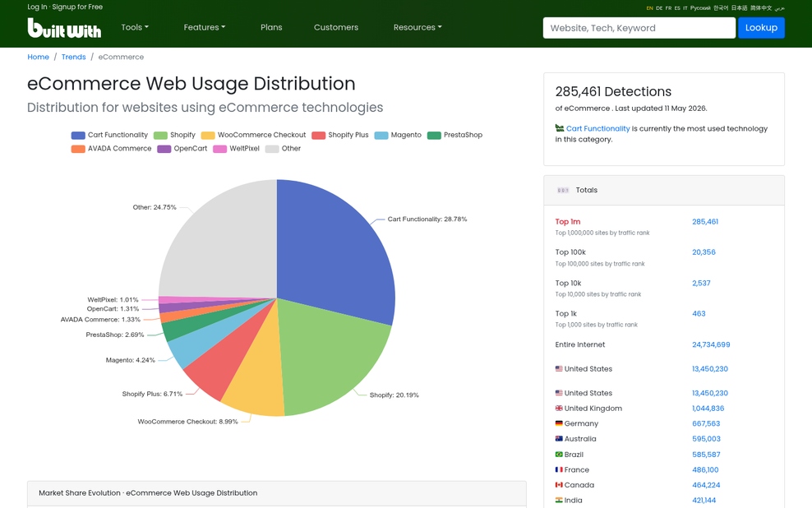Open the Tools dropdown menu

pos(135,27)
